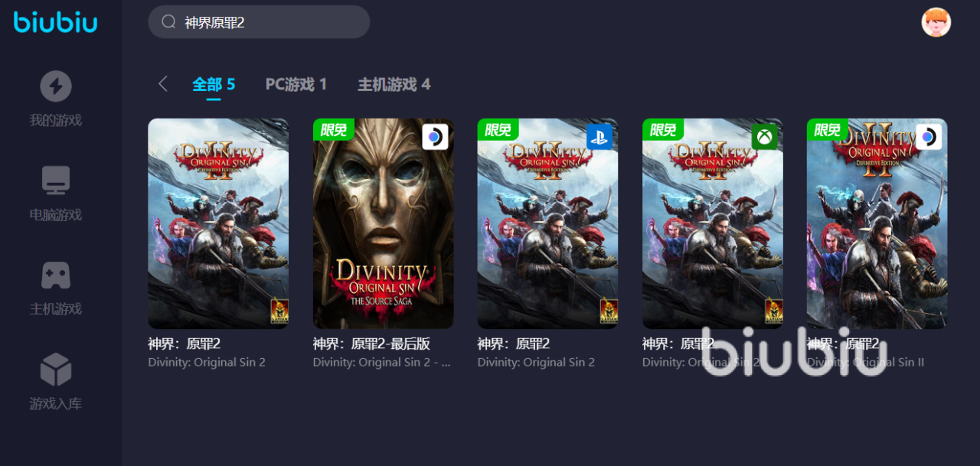Viewport: 980px width, 466px height.
Task: Switch to the 全部 5 tab
Action: point(214,84)
